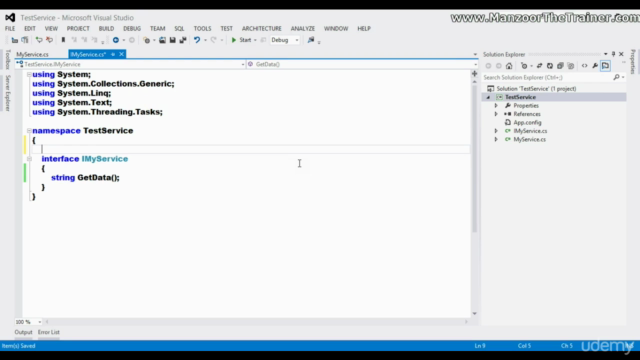Click the split editor handle above scrollbar
The height and width of the screenshot is (360, 640).
click(x=474, y=74)
